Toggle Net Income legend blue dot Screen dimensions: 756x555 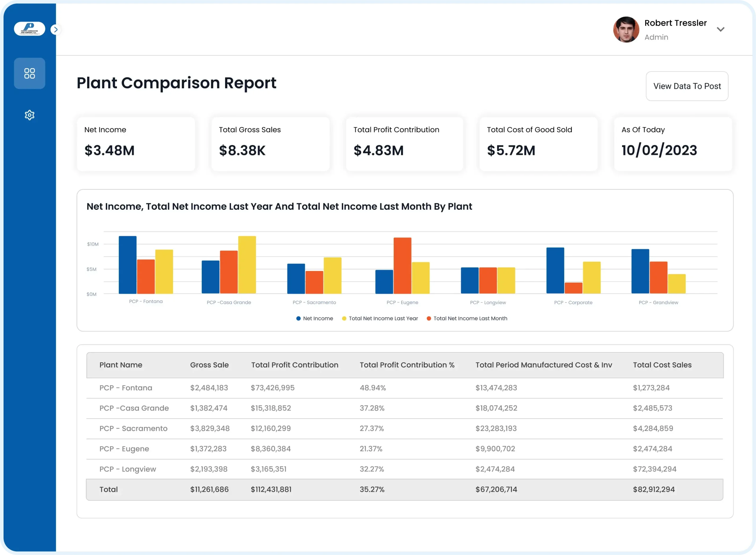point(298,318)
